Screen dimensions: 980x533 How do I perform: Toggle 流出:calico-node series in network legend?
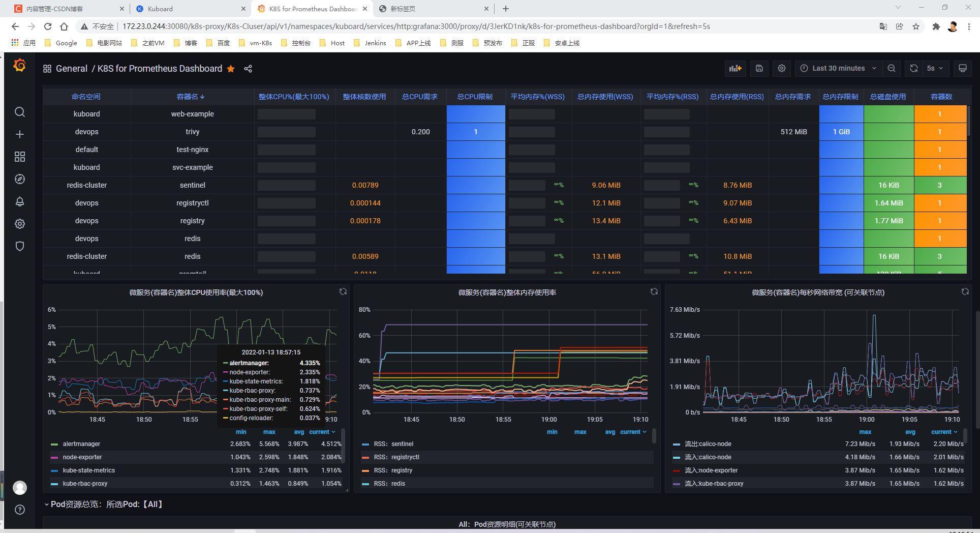(708, 444)
